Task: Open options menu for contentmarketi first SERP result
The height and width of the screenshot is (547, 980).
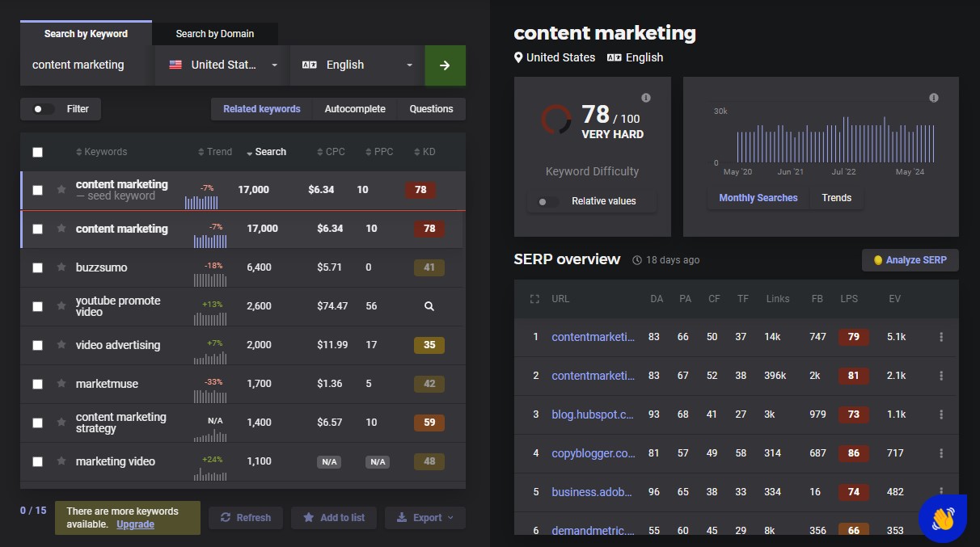Action: 941,337
